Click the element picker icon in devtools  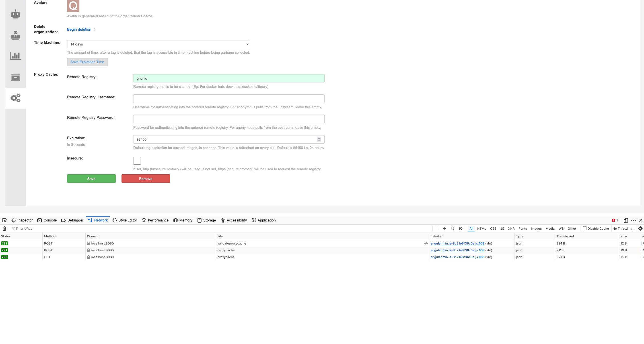pyautogui.click(x=4, y=220)
